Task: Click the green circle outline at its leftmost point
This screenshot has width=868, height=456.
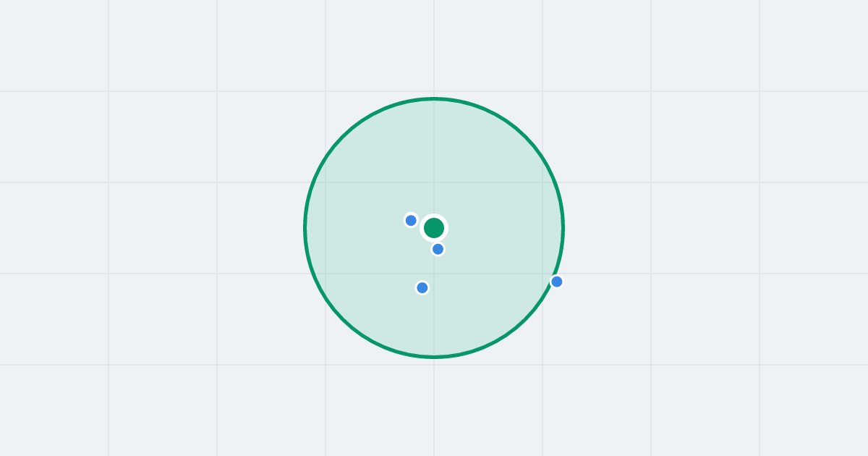Action: coord(305,228)
